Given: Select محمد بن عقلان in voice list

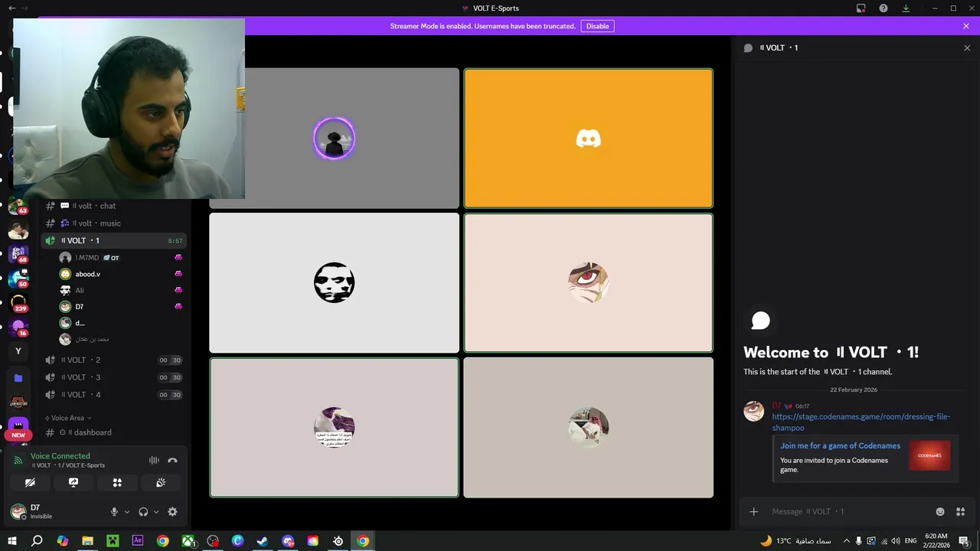Looking at the screenshot, I should tap(121, 339).
